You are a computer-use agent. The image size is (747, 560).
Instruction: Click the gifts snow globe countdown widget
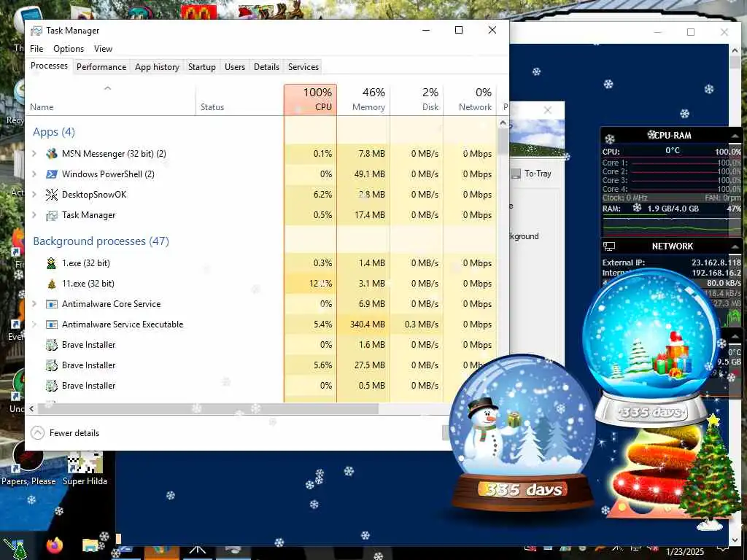tap(651, 348)
